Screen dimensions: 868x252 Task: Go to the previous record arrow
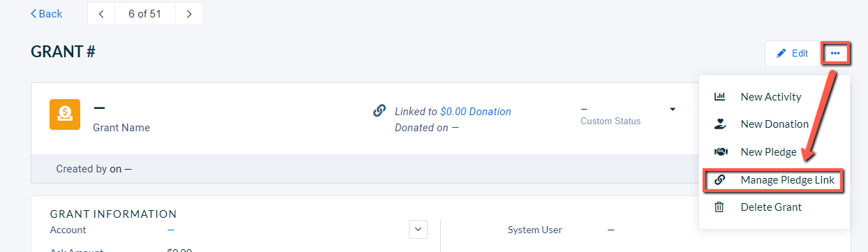[x=101, y=14]
